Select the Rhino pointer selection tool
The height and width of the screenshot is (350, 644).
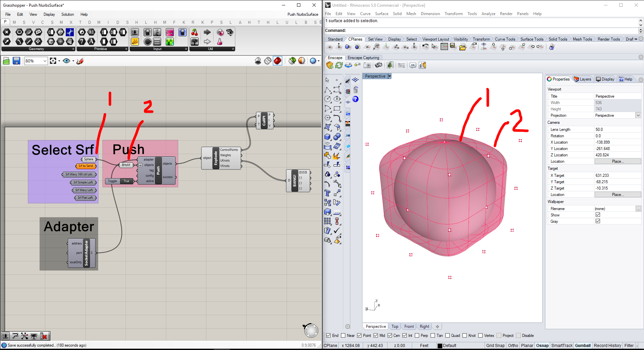[328, 80]
